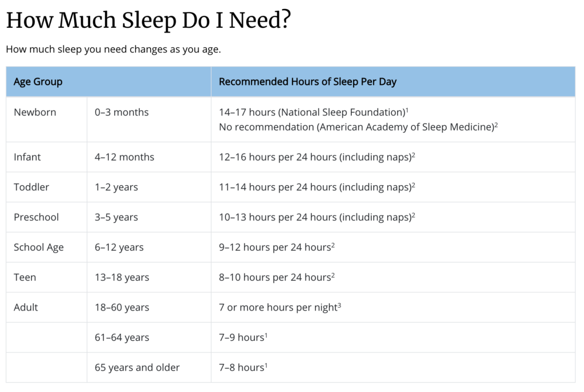Select the "Toddler" row label
584x392 pixels.
[x=31, y=187]
